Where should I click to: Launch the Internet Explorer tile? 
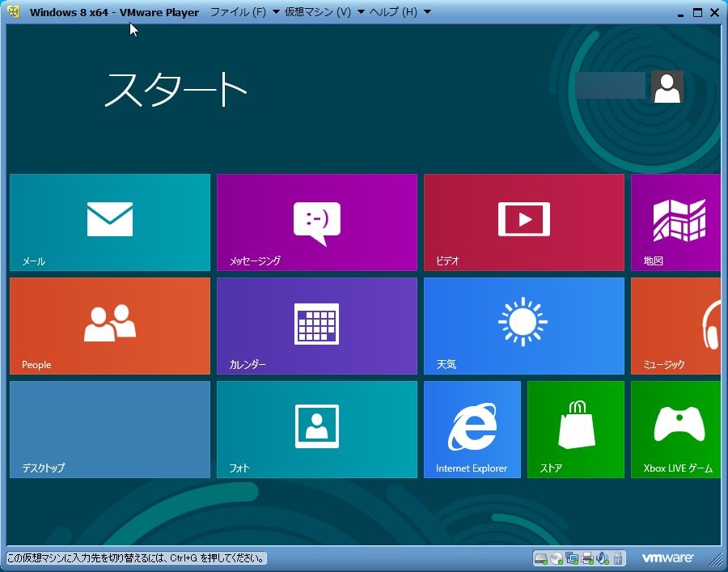pos(472,429)
